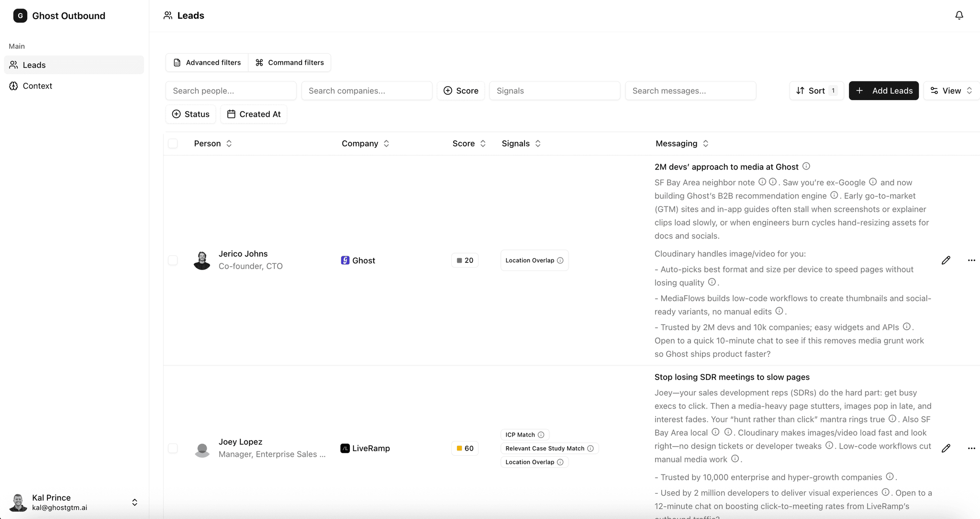Screen dimensions: 980x519
Task: Click the info icon after 'developer tweaks'
Action: [829, 445]
